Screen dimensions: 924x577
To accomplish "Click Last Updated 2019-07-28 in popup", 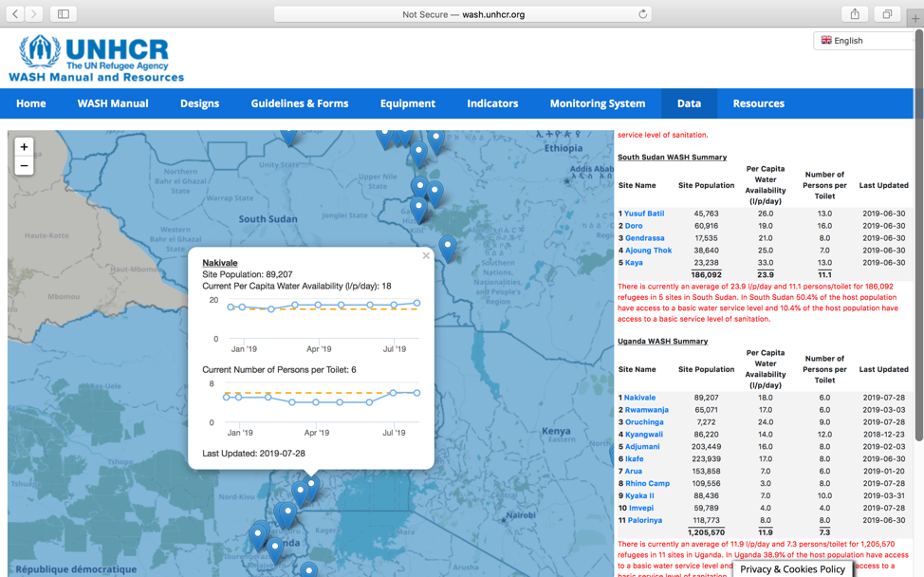I will tap(253, 454).
